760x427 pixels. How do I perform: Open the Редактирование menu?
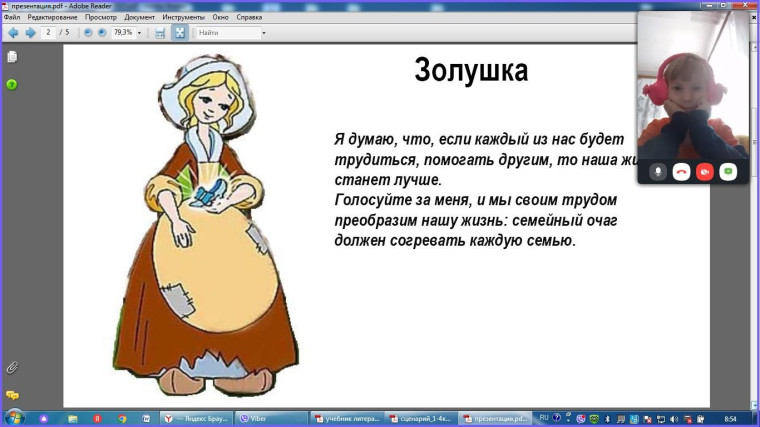(52, 17)
